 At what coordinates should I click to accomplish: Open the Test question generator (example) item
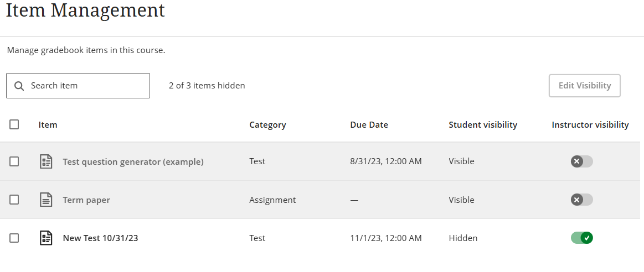point(133,162)
